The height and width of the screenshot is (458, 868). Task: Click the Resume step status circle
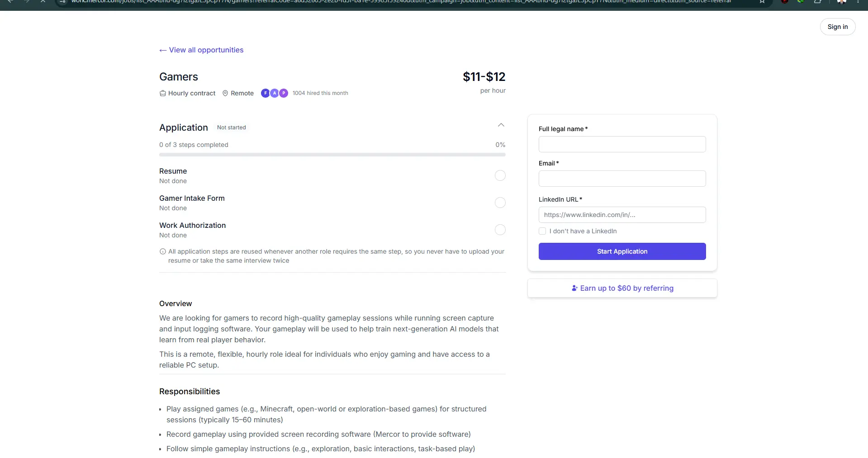[x=500, y=175]
